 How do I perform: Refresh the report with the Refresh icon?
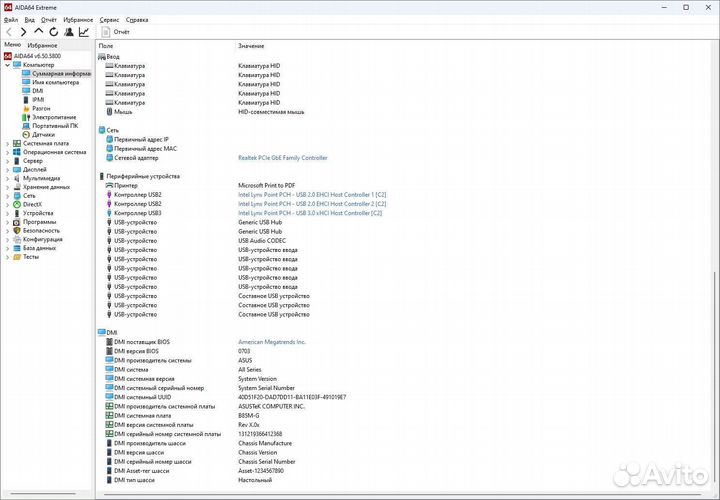pos(54,32)
